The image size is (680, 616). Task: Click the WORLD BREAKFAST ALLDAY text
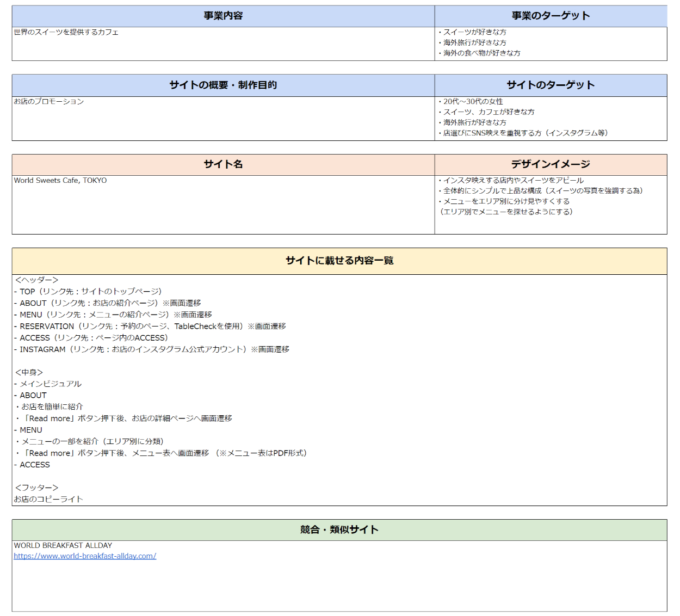(63, 546)
